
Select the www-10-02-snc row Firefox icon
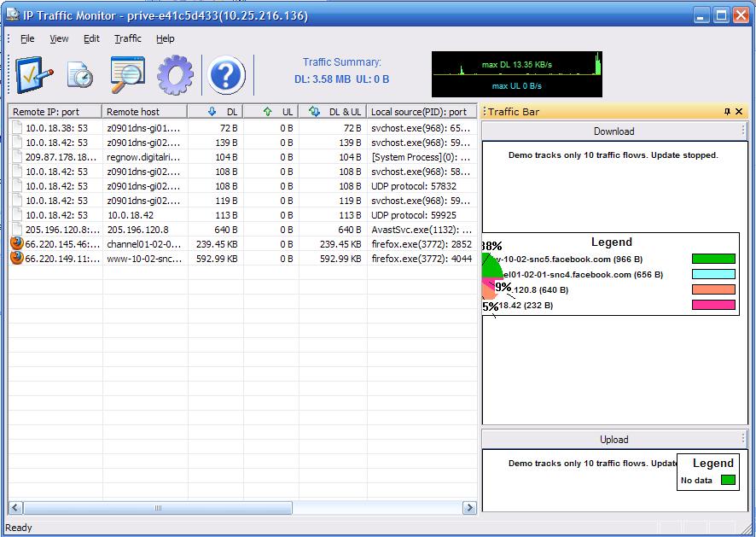pos(15,258)
